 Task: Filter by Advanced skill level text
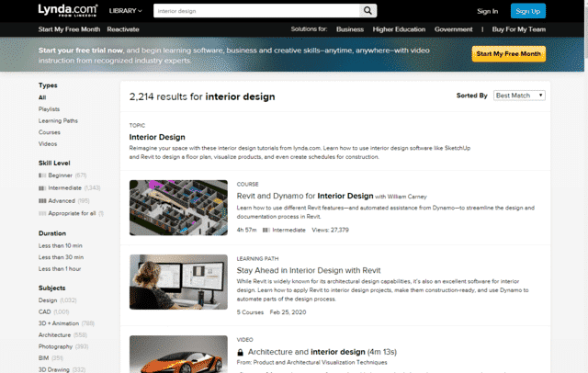pyautogui.click(x=62, y=201)
